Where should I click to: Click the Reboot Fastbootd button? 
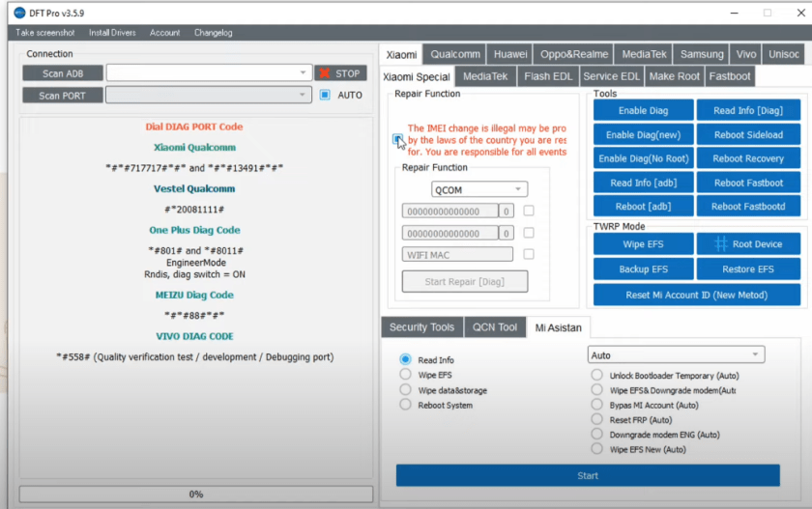click(748, 206)
